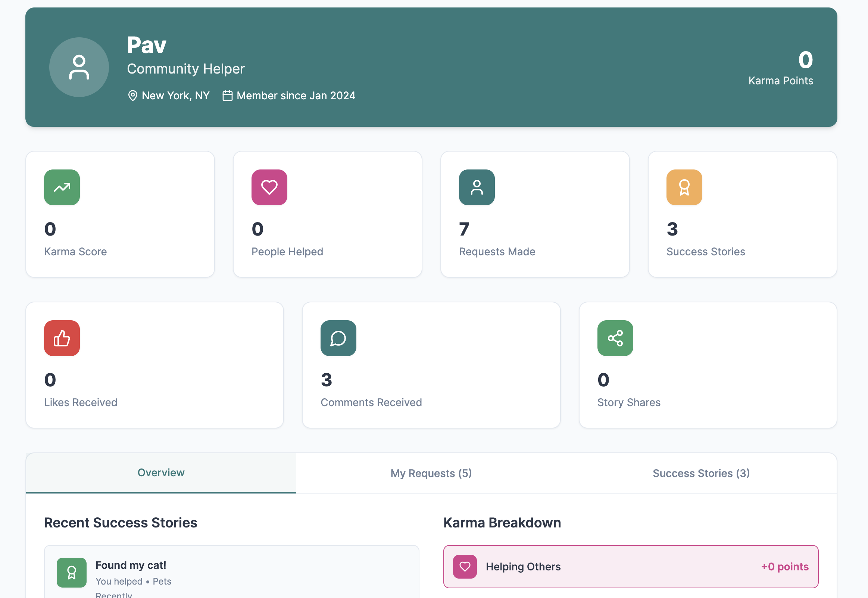Click the teal person Requests Made icon
Screen dimensions: 868x598
click(477, 187)
